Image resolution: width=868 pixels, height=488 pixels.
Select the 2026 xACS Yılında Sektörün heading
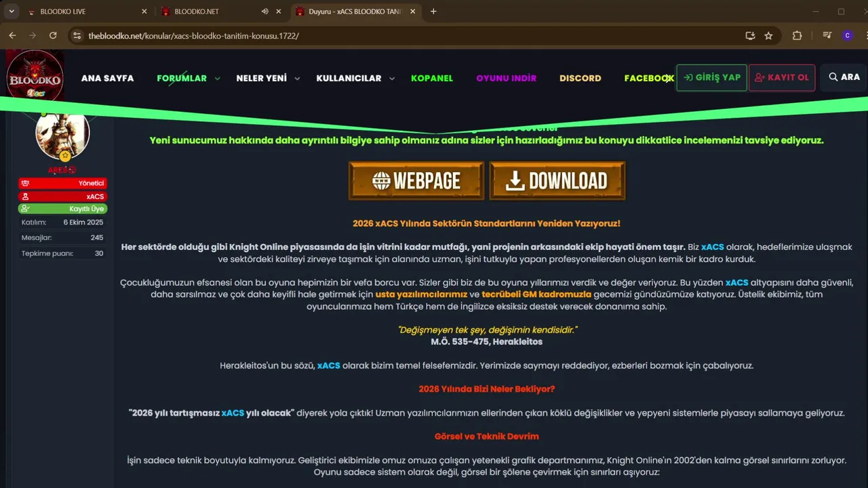pos(486,223)
